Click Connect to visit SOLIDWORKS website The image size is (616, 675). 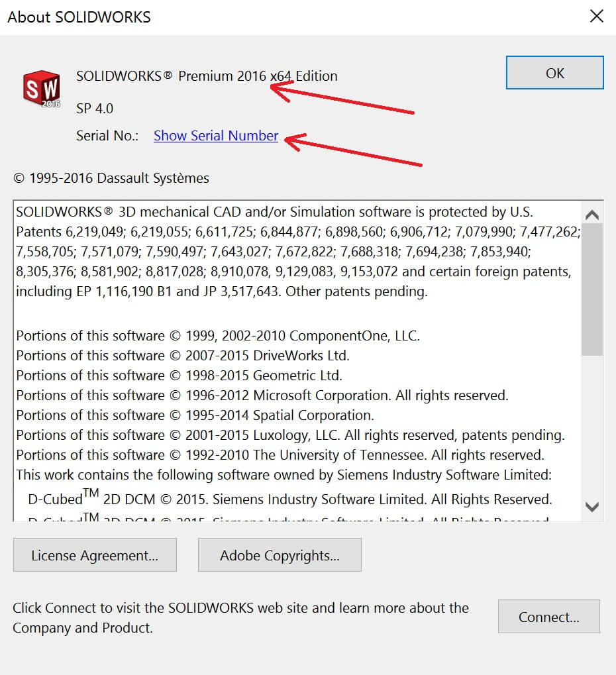549,617
